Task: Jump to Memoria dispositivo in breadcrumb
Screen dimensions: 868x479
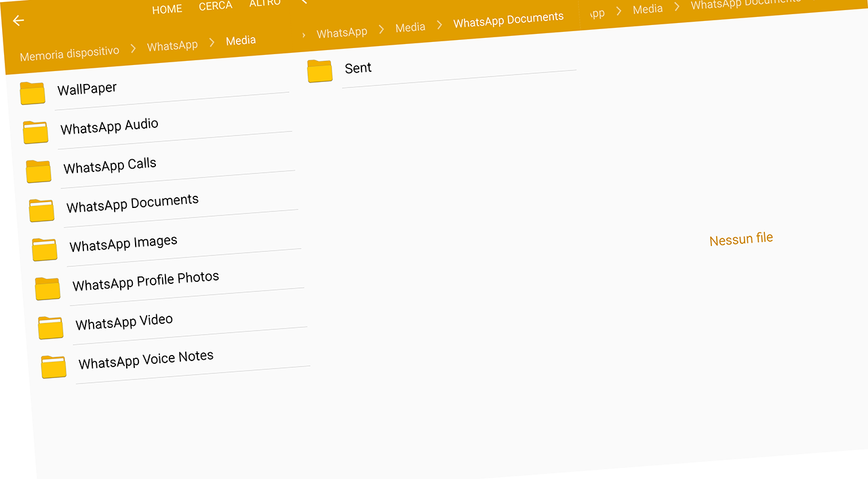Action: (69, 52)
